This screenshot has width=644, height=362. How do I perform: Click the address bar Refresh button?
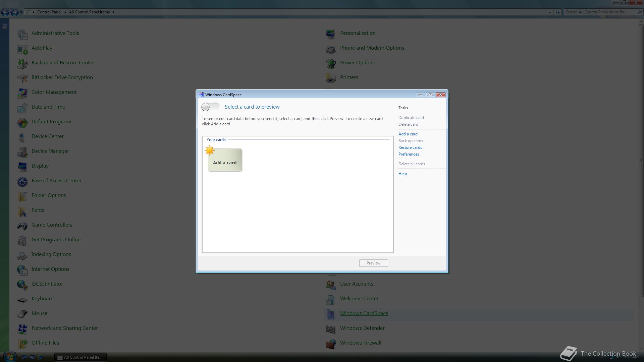click(557, 12)
